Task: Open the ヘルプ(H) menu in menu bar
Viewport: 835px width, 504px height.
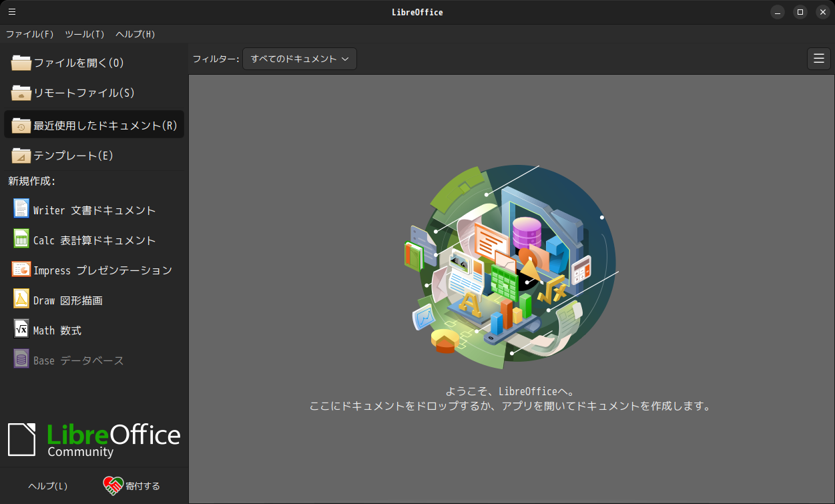Action: [x=135, y=34]
